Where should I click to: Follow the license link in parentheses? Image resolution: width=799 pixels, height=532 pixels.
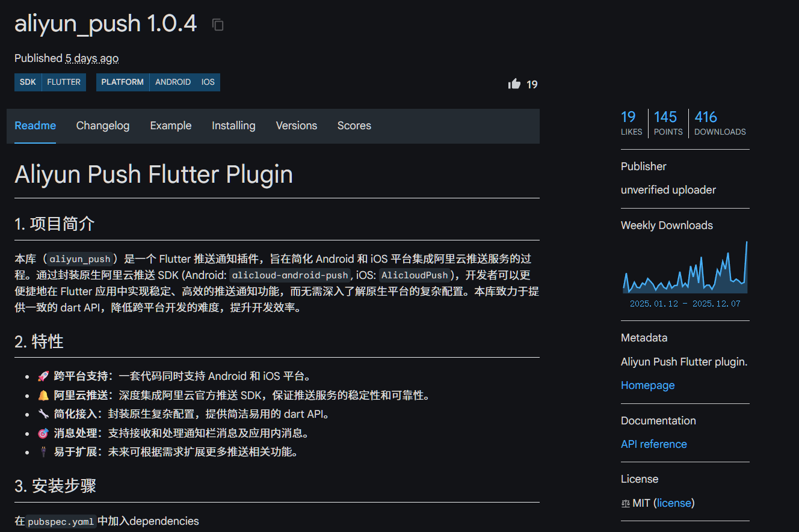point(674,503)
